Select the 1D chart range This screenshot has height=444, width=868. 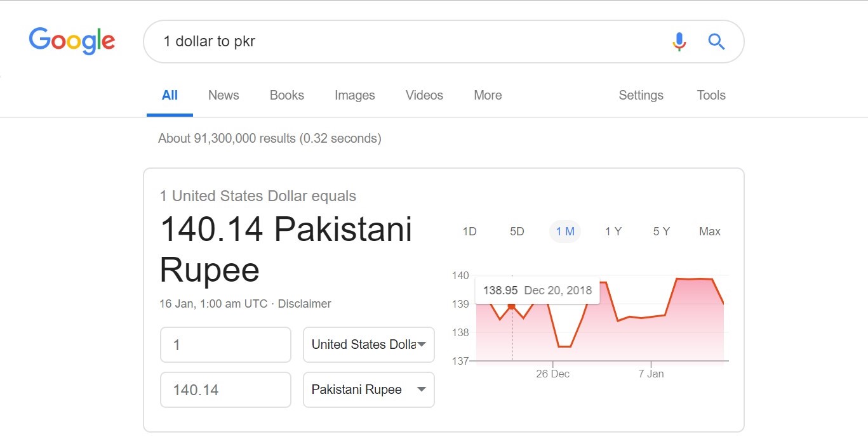tap(469, 232)
